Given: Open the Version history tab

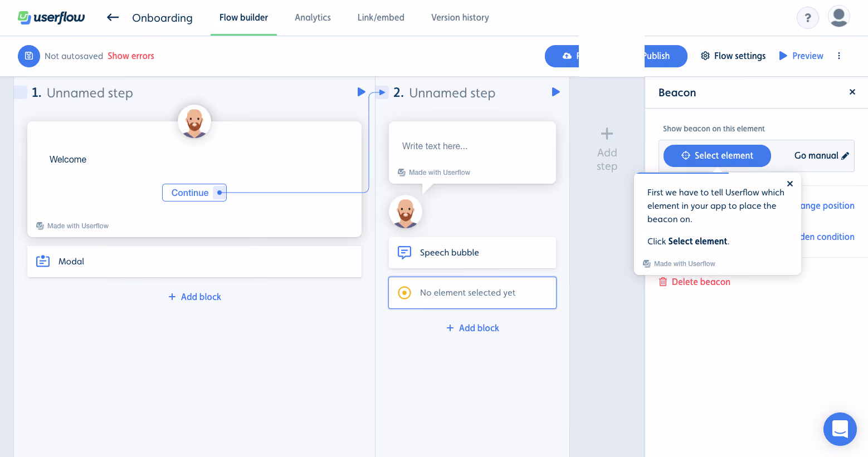Looking at the screenshot, I should (x=460, y=17).
